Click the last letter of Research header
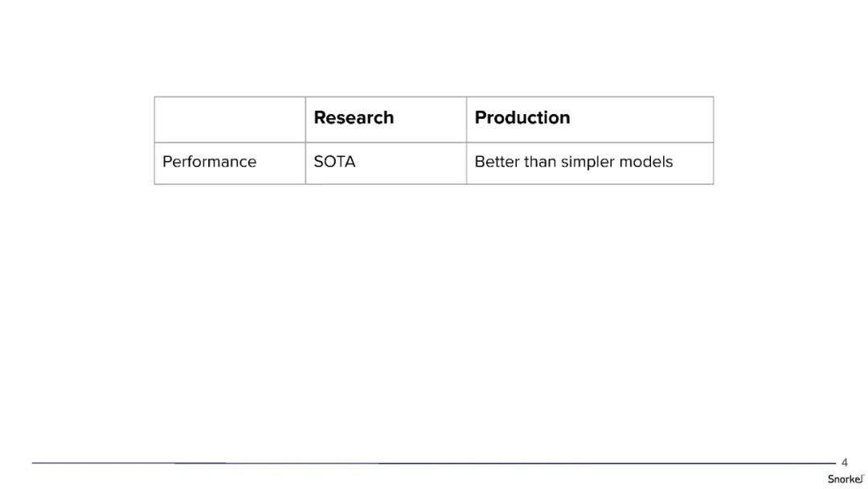The image size is (868, 489). click(389, 117)
